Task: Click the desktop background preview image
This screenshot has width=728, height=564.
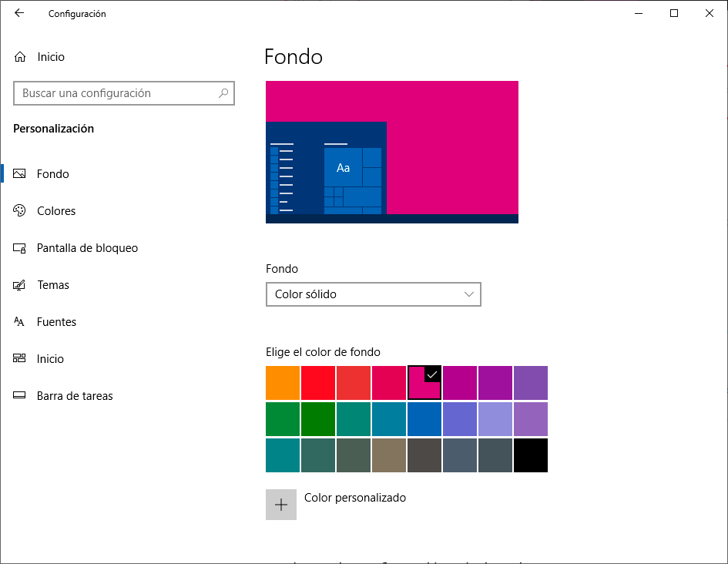Action: tap(391, 152)
